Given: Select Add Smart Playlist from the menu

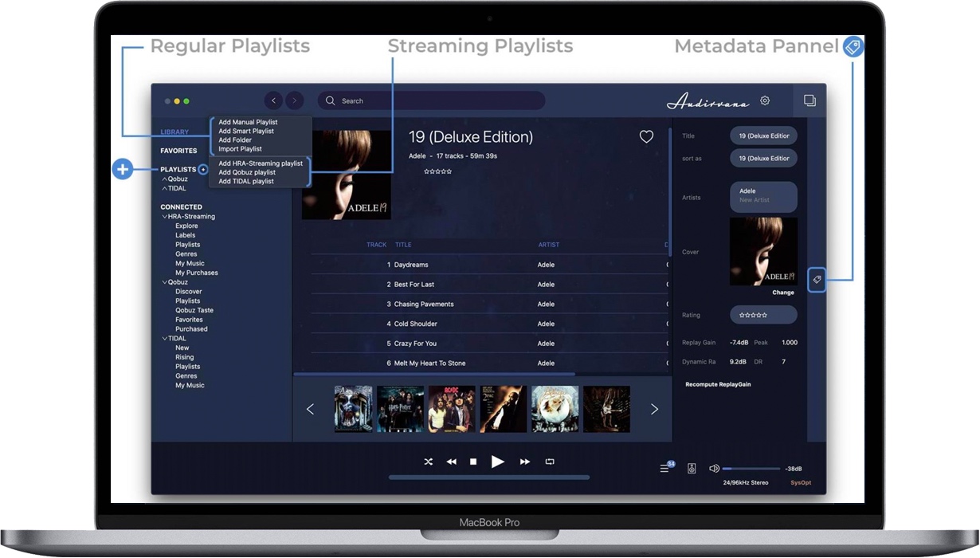Looking at the screenshot, I should click(x=246, y=131).
